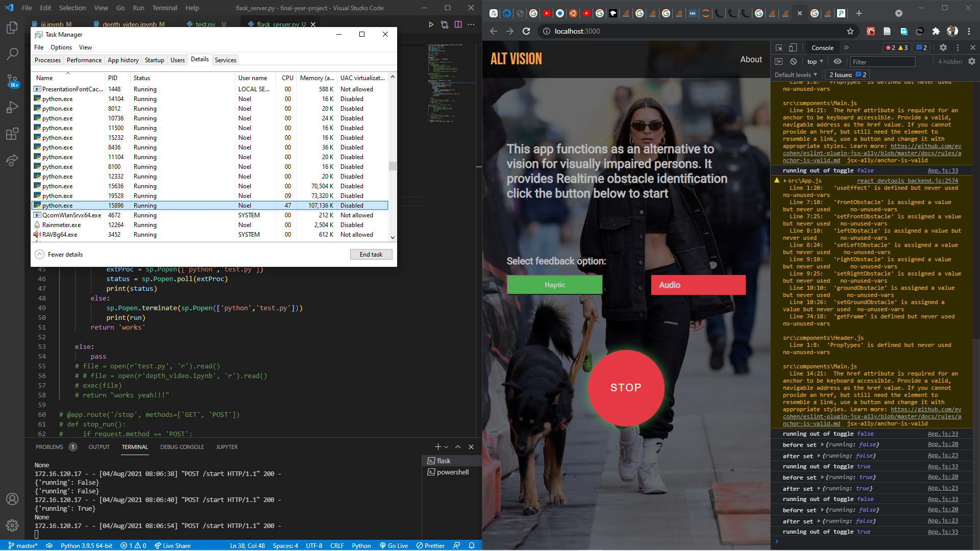980x551 pixels.
Task: Open Source Control view in activity bar
Action: click(12, 81)
